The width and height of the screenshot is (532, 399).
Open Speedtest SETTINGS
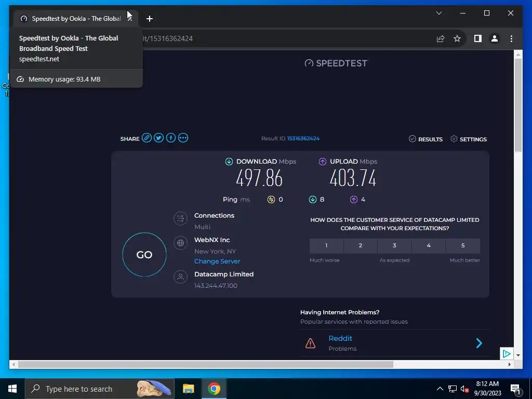pos(469,139)
